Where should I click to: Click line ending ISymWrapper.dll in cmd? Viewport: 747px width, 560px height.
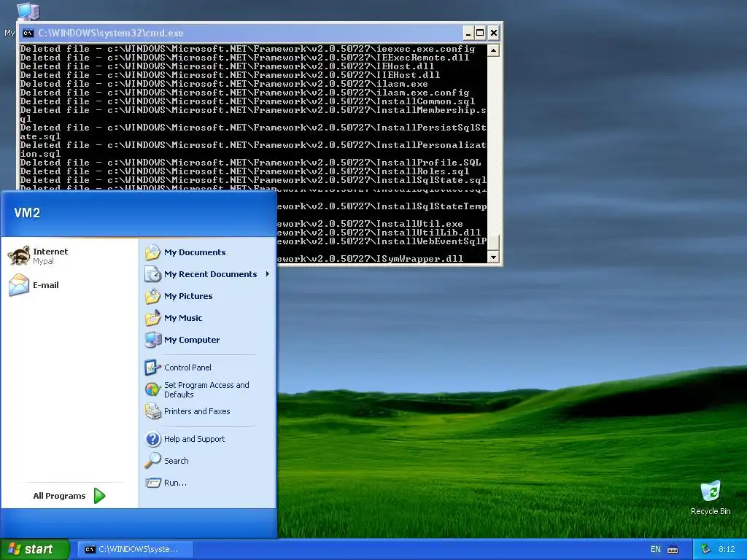(370, 259)
